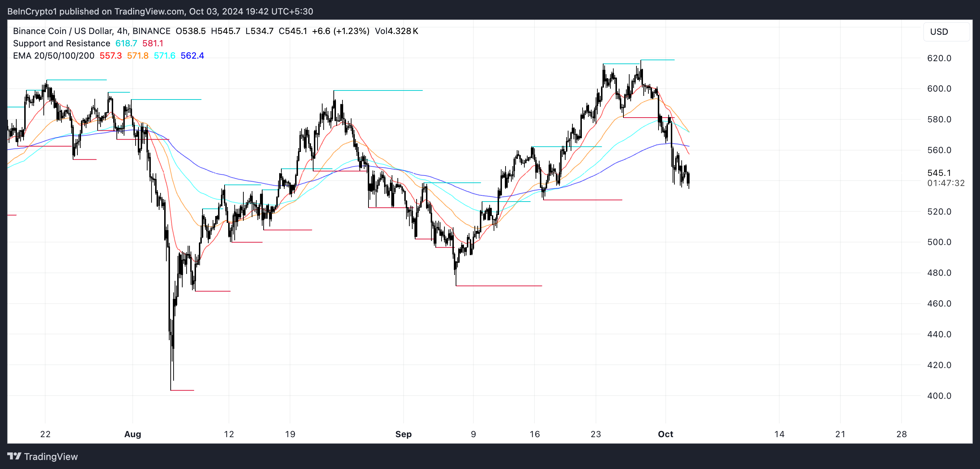
Task: Click the TradingView logo icon
Action: click(x=14, y=456)
